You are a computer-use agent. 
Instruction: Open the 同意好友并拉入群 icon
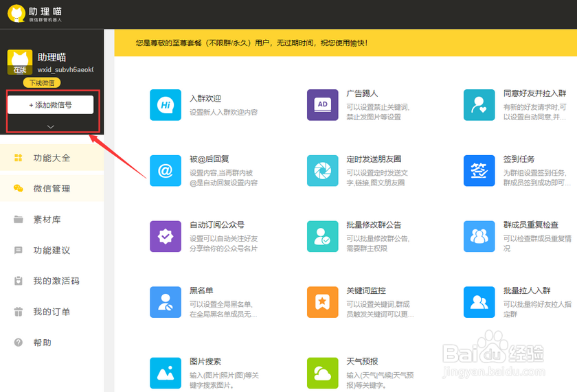[479, 105]
